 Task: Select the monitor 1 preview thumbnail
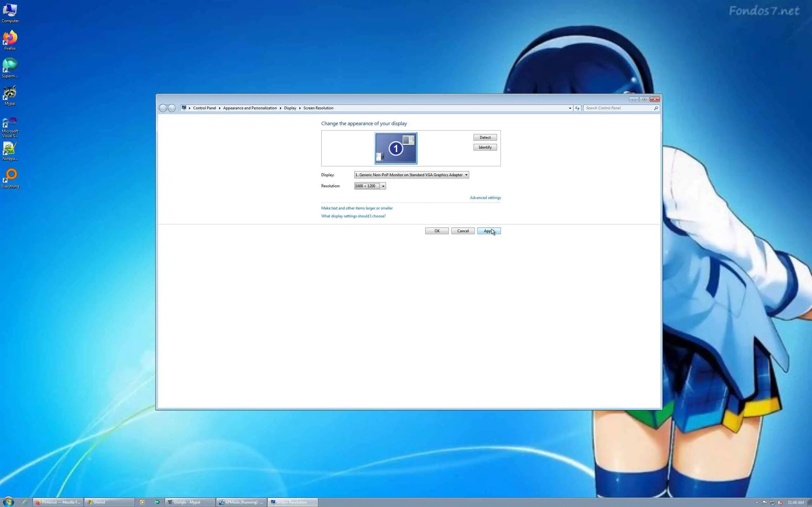pos(396,148)
